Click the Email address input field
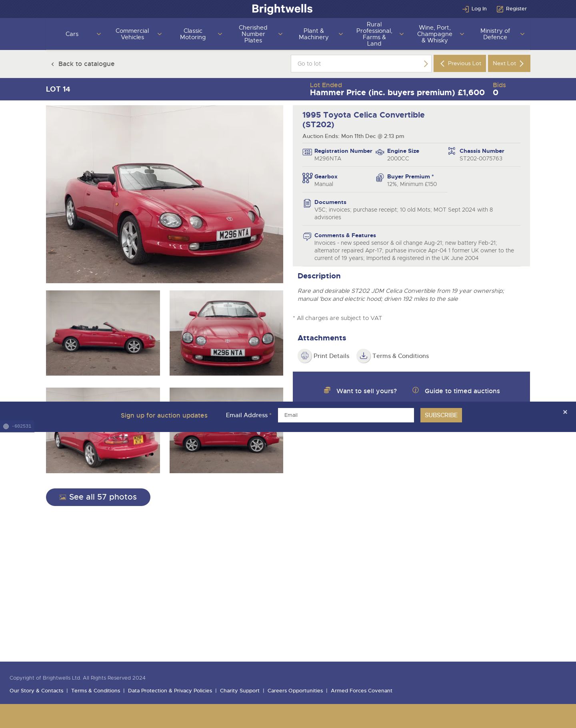The width and height of the screenshot is (576, 728). [x=346, y=415]
